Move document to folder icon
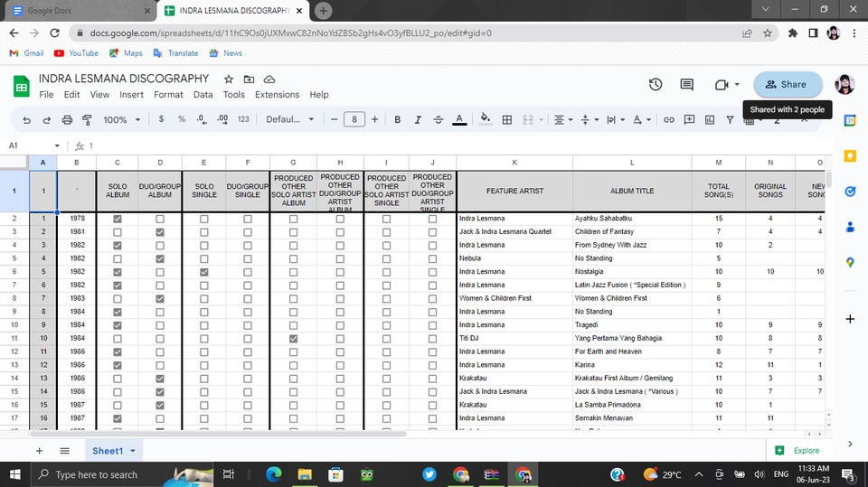The width and height of the screenshot is (868, 487). point(249,80)
